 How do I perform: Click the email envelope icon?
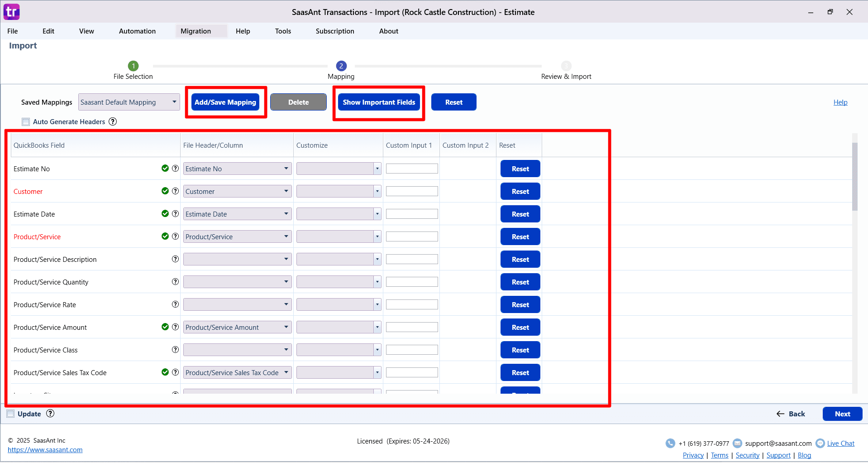tap(737, 444)
